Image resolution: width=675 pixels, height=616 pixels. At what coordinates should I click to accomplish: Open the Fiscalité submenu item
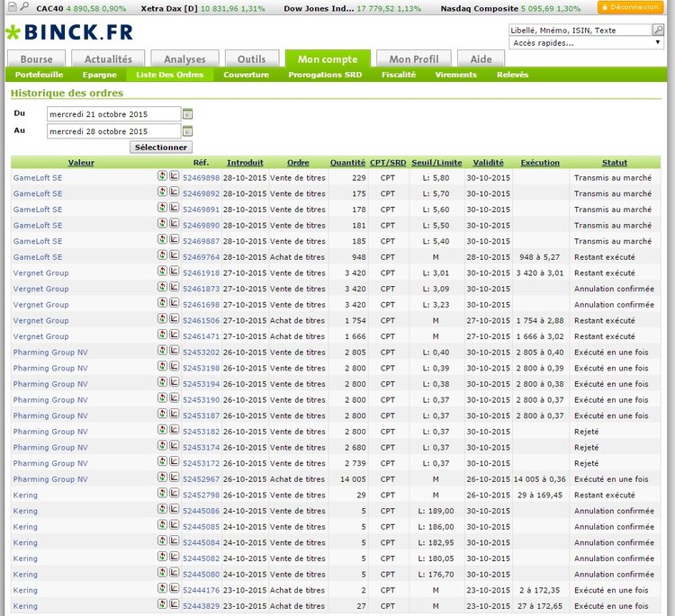(398, 75)
